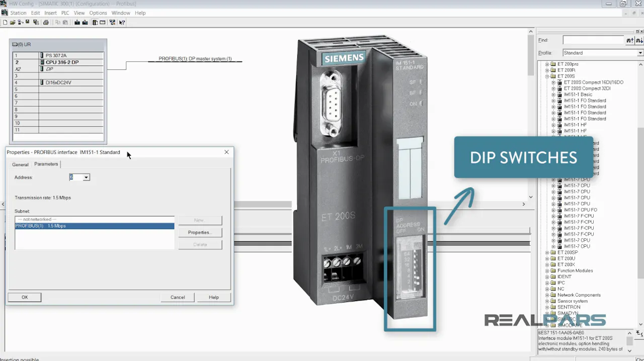644x361 pixels.
Task: Open the Options menu
Action: [98, 13]
